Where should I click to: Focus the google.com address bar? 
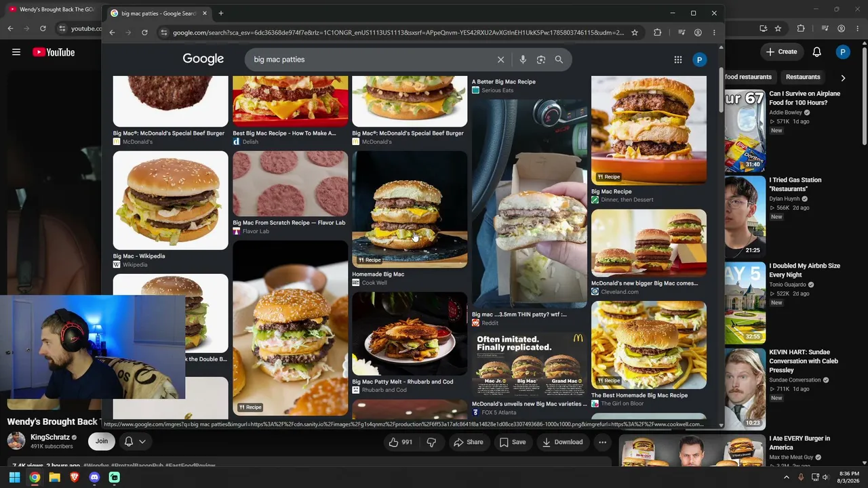(398, 33)
